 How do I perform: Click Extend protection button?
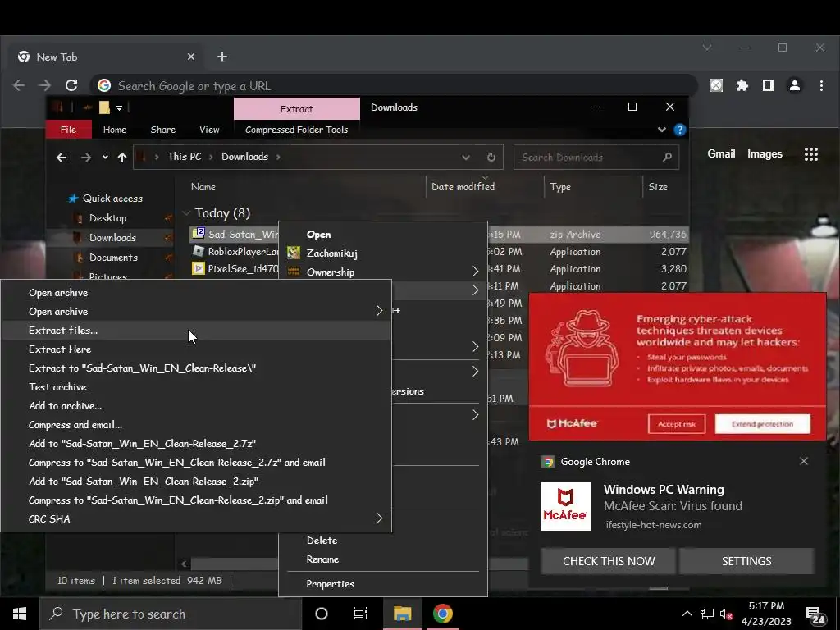click(762, 424)
